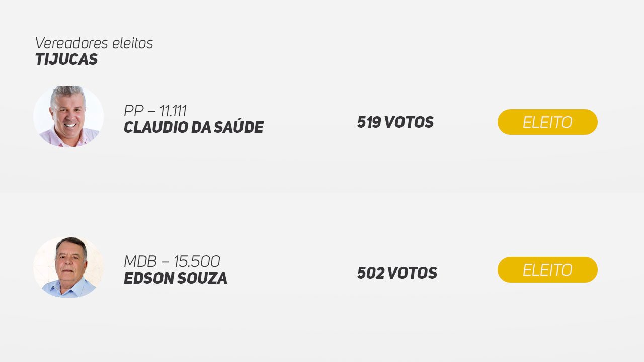Click the 'Vereadores eleitos' heading
The width and height of the screenshot is (644, 362).
[94, 43]
